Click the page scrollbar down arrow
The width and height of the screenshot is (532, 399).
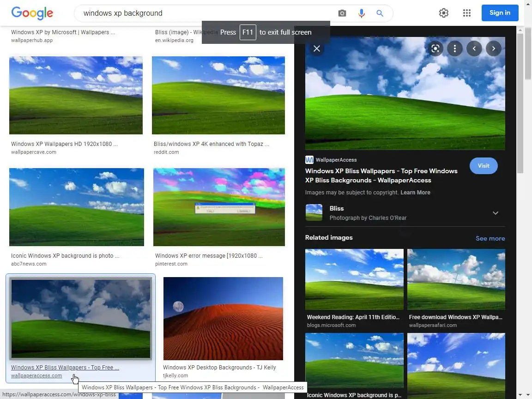(528, 396)
